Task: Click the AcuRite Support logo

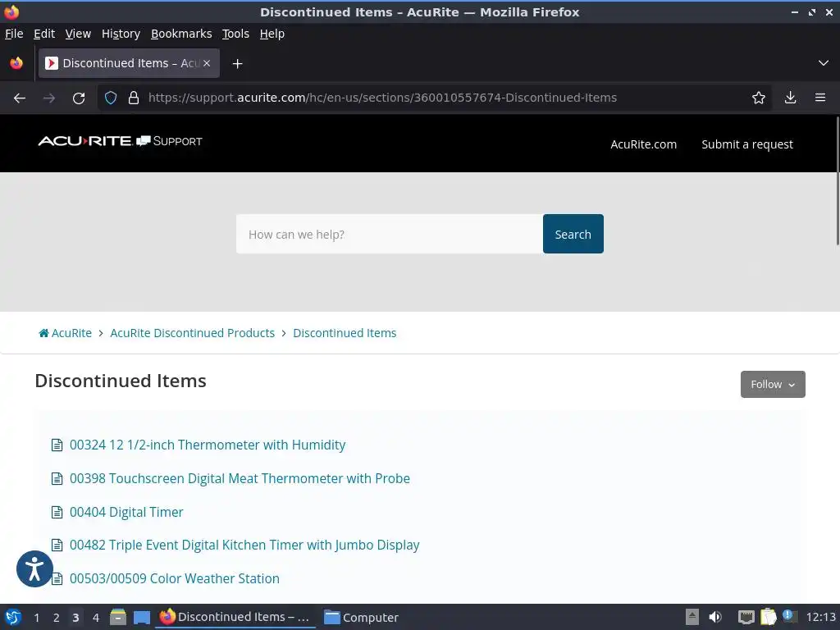Action: [x=120, y=141]
